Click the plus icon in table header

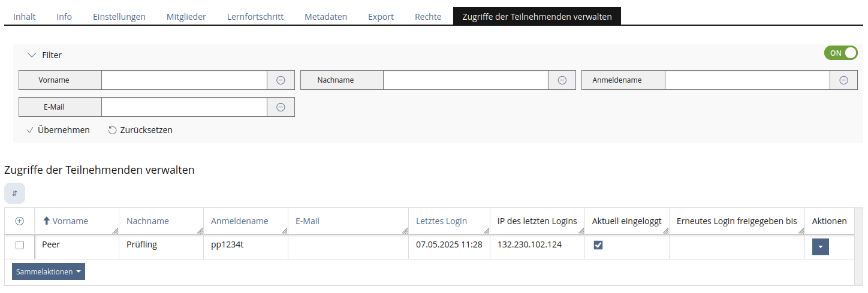point(19,221)
